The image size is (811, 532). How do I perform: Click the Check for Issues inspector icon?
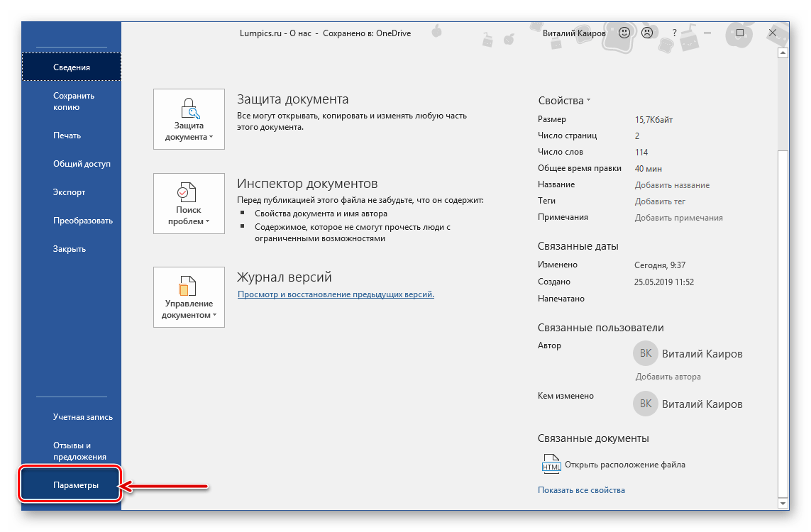pos(189,192)
